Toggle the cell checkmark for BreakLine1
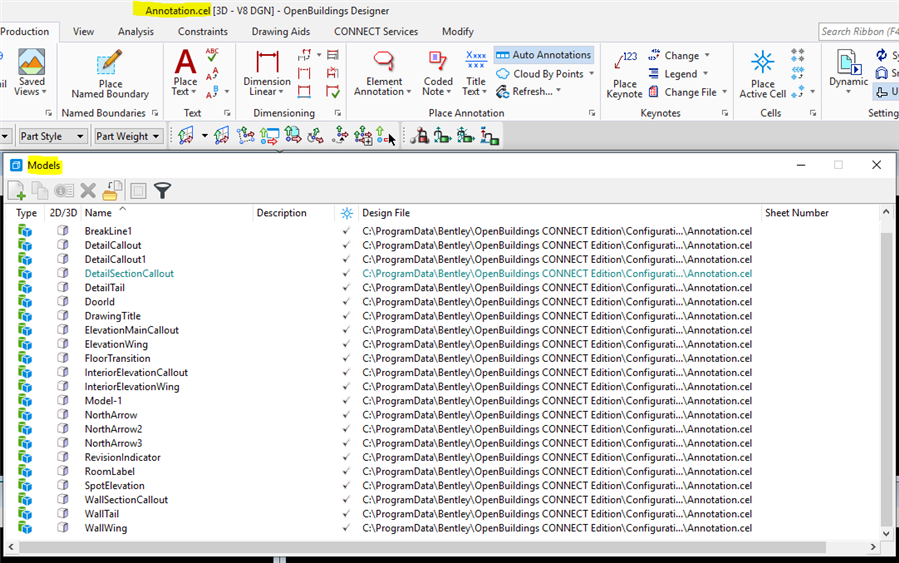Screen dimensions: 899x563 click(346, 231)
